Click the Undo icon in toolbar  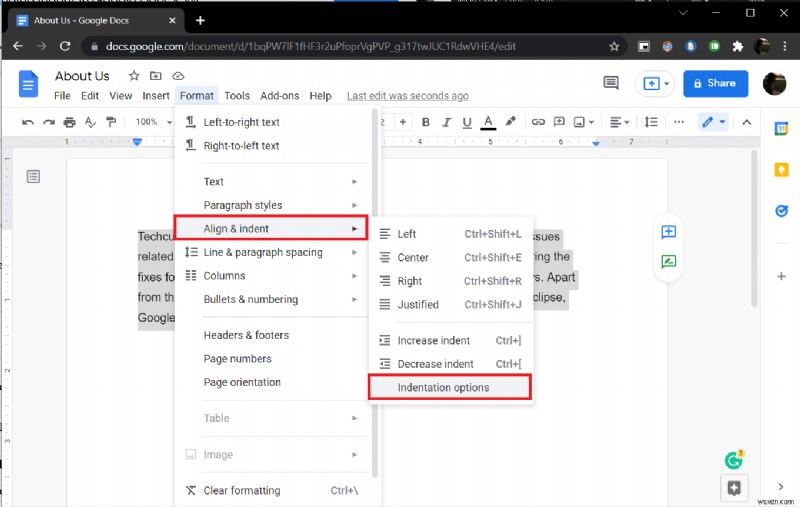(28, 122)
